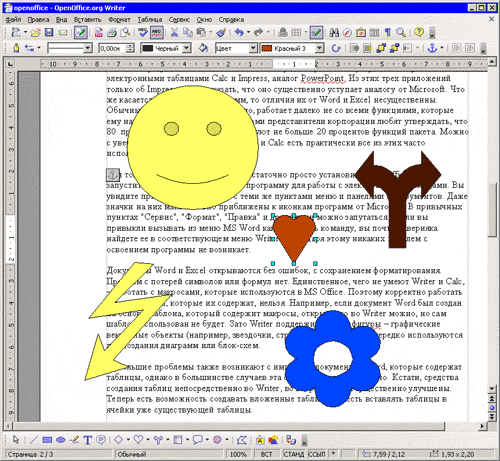This screenshot has width=500, height=461.
Task: Select the Line drawing tool
Action: point(33,440)
